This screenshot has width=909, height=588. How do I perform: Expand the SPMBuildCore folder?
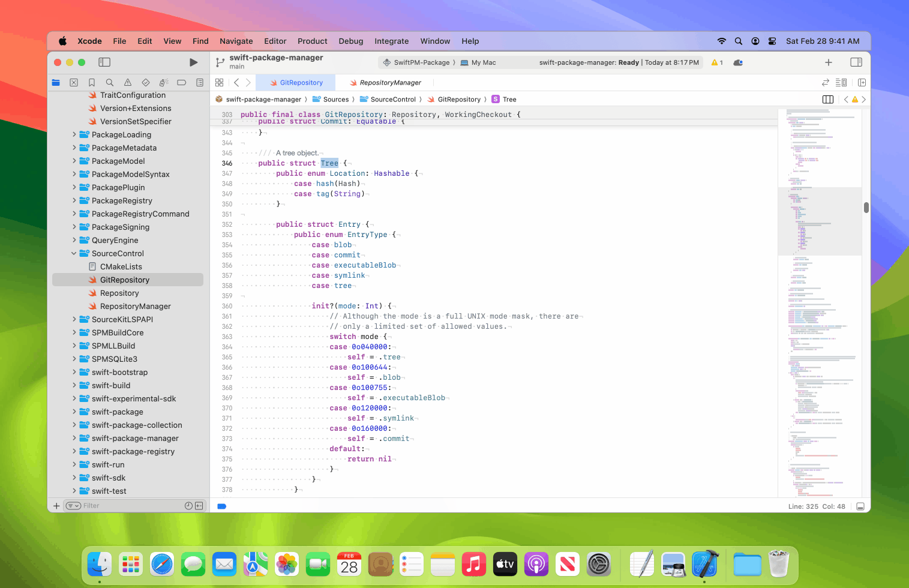coord(74,332)
